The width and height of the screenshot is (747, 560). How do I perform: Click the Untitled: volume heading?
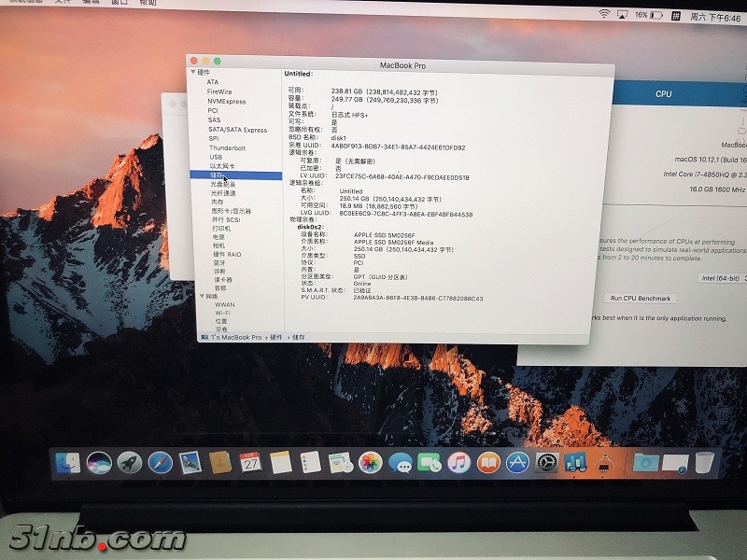point(298,74)
